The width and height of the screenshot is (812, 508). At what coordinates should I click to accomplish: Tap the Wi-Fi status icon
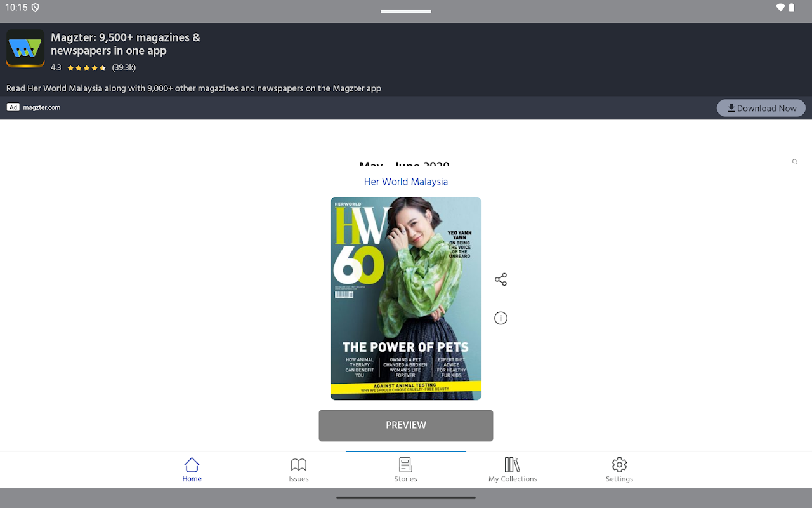pyautogui.click(x=780, y=8)
